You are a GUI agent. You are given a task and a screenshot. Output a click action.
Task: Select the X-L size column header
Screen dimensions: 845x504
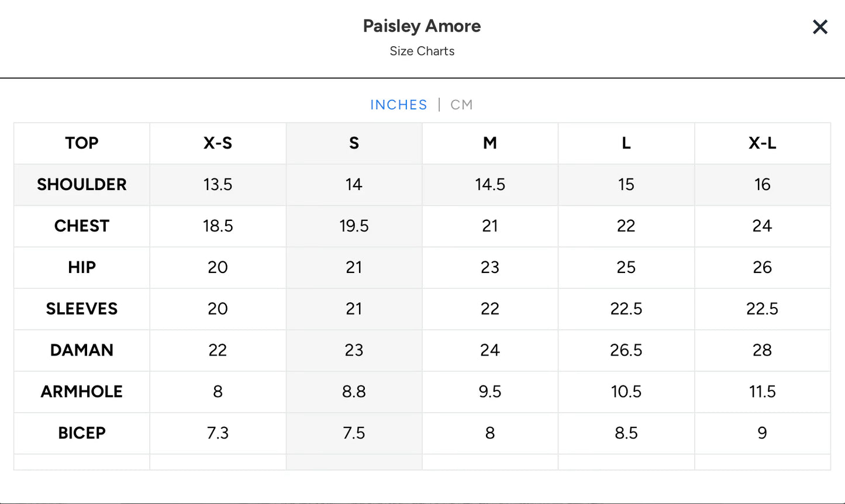[x=763, y=143]
